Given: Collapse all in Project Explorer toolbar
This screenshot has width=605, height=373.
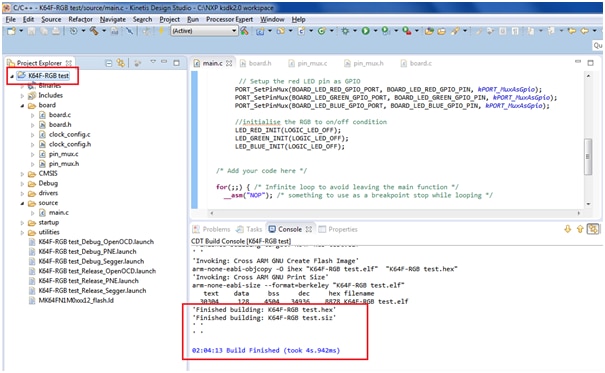Looking at the screenshot, I should (x=109, y=63).
